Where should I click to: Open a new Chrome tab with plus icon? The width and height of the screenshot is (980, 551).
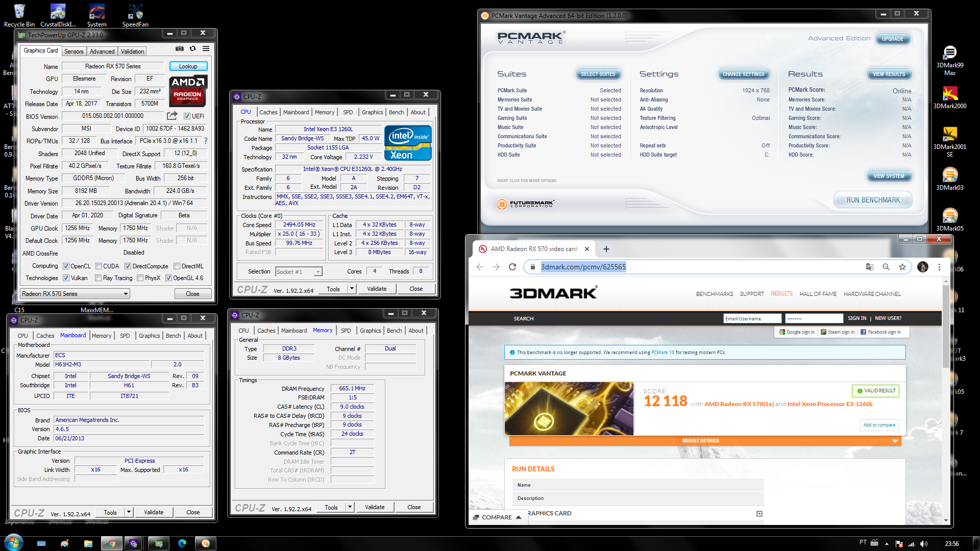point(606,249)
